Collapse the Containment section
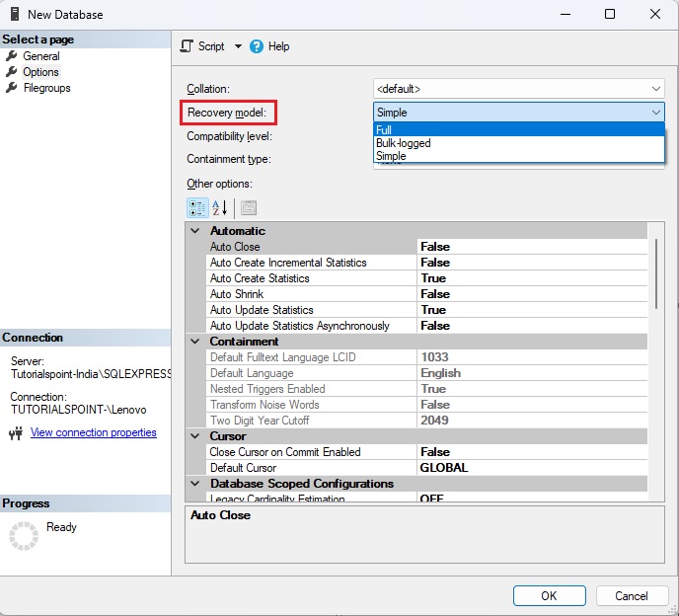The height and width of the screenshot is (616, 679). coord(195,342)
